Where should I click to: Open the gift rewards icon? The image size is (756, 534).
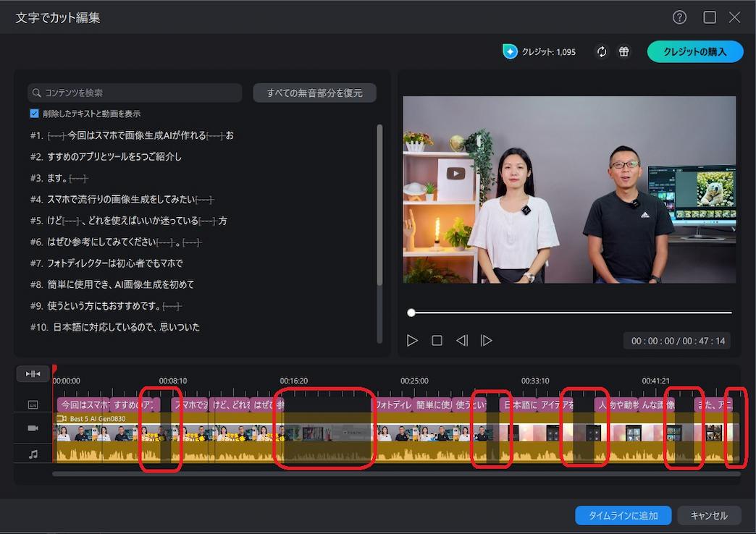coord(623,51)
